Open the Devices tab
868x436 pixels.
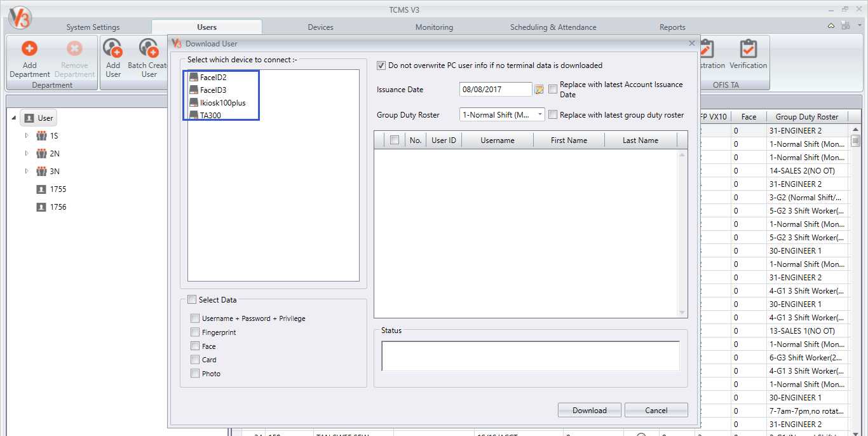(x=321, y=27)
